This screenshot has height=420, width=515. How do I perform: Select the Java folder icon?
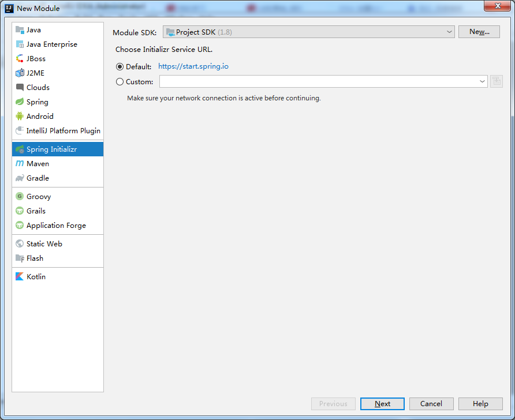coord(20,30)
